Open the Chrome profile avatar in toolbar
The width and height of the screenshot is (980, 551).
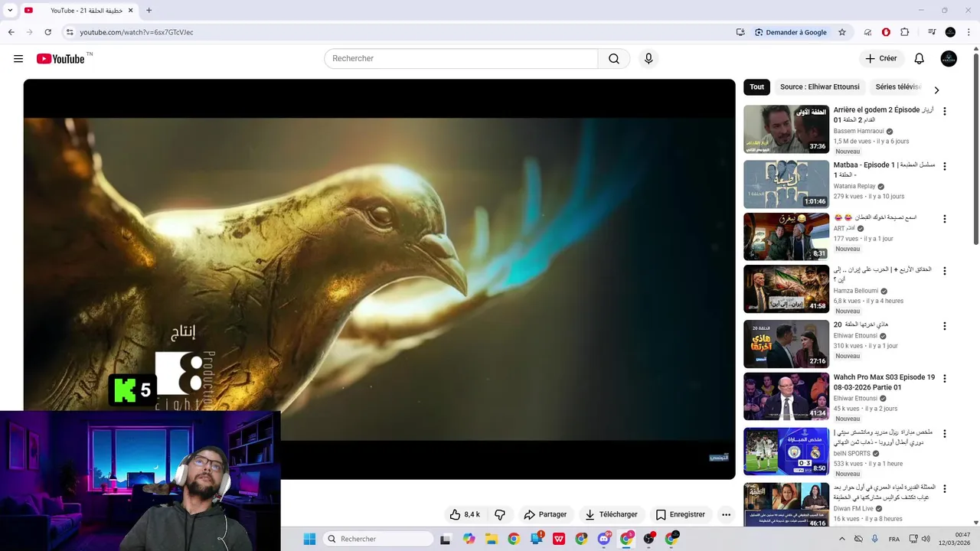950,32
